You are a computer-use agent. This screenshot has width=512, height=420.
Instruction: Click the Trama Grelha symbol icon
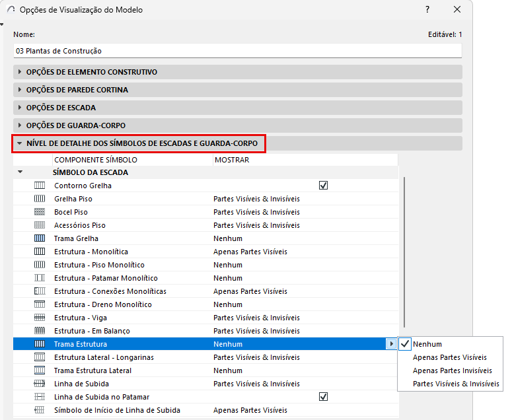tap(40, 238)
